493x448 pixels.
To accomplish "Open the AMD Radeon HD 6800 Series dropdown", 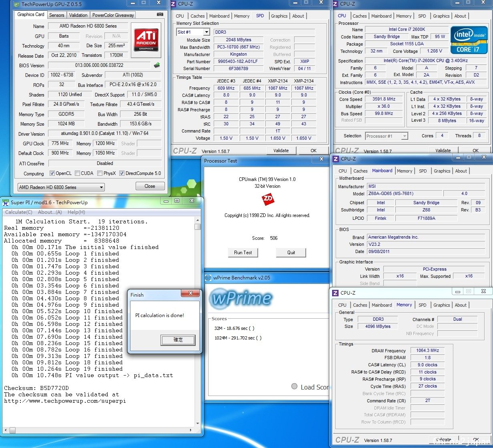I will 61,187.
